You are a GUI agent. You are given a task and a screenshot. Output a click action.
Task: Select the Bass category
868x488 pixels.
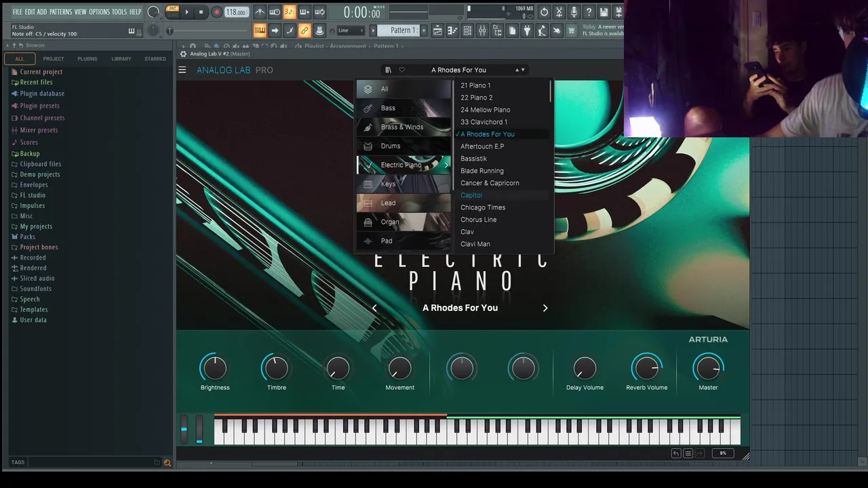[403, 108]
